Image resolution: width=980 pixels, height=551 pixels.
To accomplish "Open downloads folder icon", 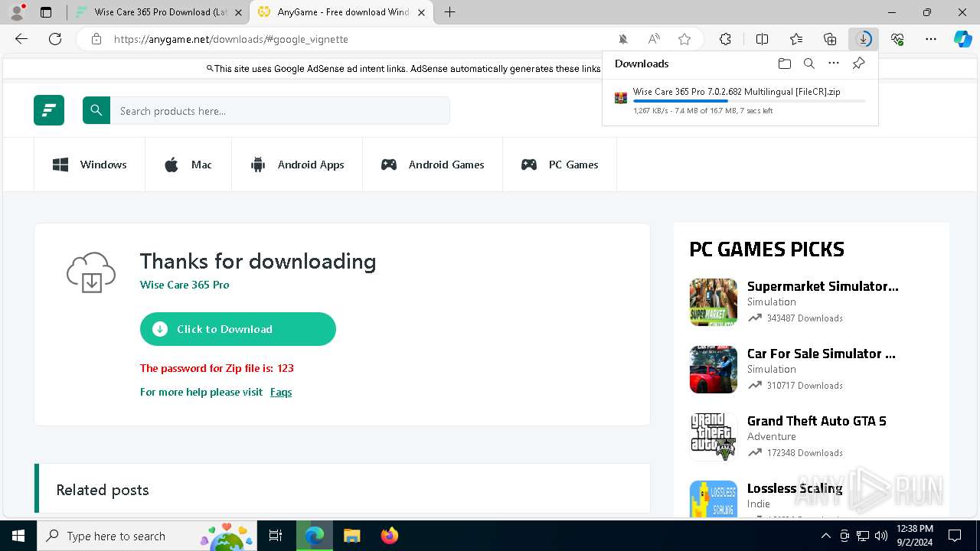I will coord(784,64).
